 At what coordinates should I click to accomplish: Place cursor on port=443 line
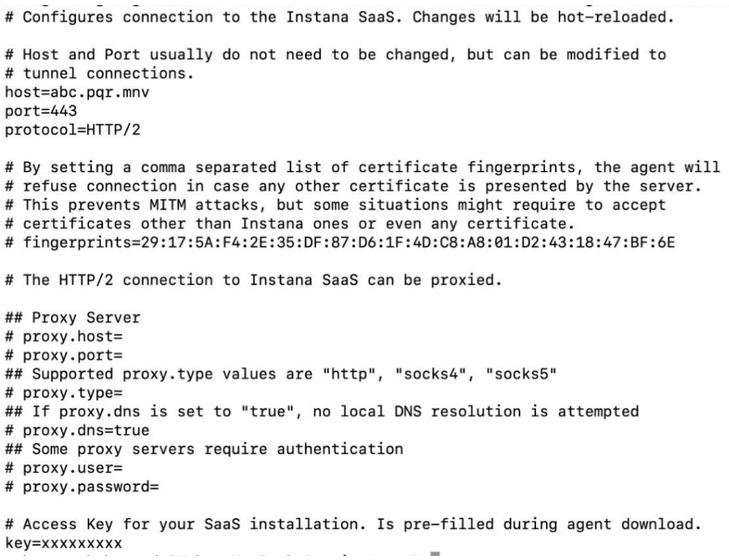coord(41,111)
